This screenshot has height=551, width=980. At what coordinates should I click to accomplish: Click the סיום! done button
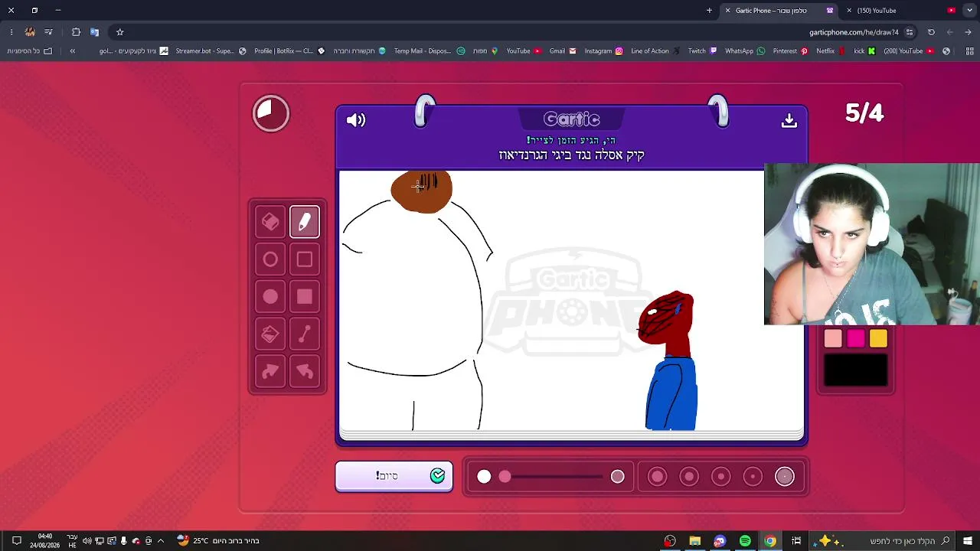pyautogui.click(x=394, y=476)
